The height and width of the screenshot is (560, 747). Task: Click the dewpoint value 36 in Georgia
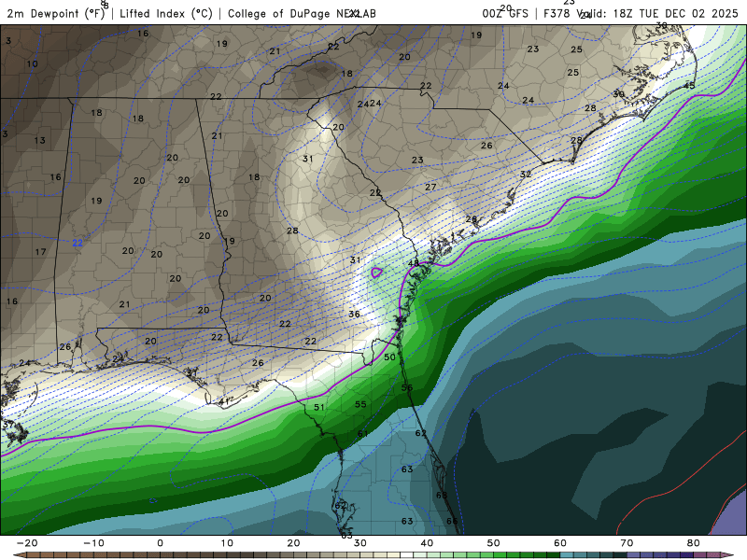click(354, 315)
